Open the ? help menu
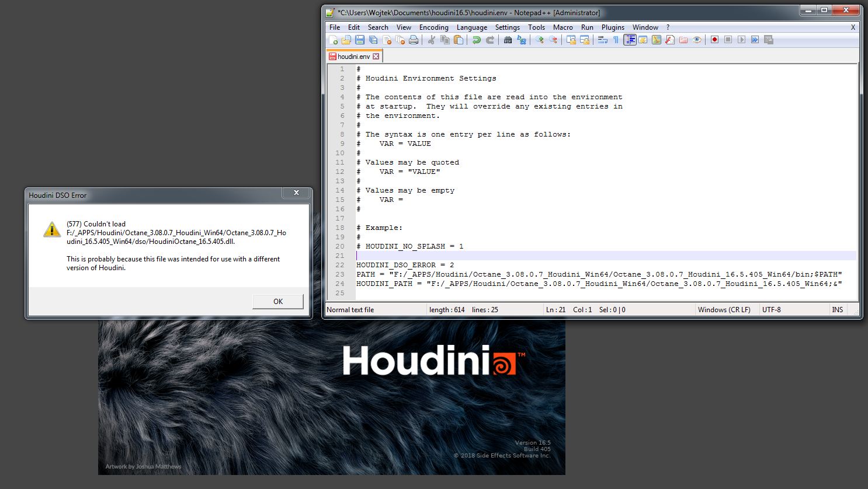The image size is (868, 489). click(x=668, y=27)
